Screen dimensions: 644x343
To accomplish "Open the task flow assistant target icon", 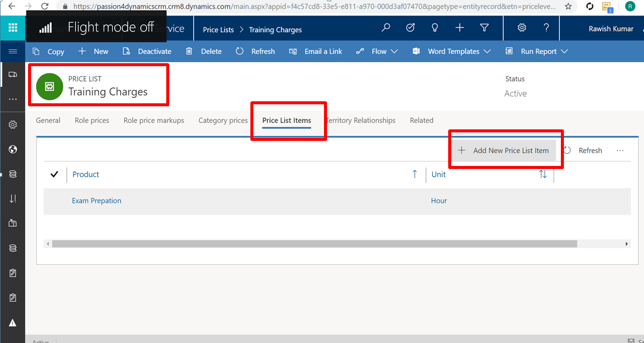I will click(410, 28).
